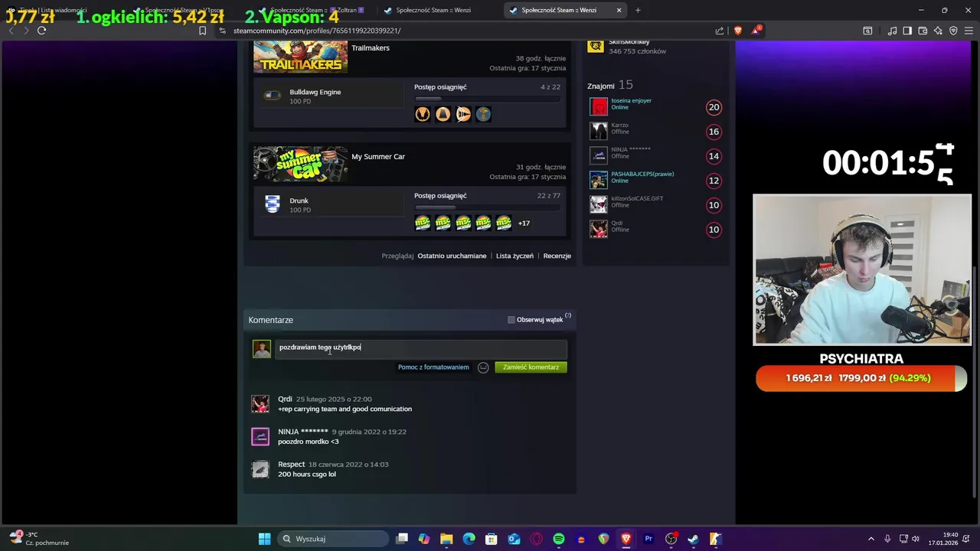The height and width of the screenshot is (551, 980).
Task: Open File Explorer from the taskbar
Action: tap(446, 539)
